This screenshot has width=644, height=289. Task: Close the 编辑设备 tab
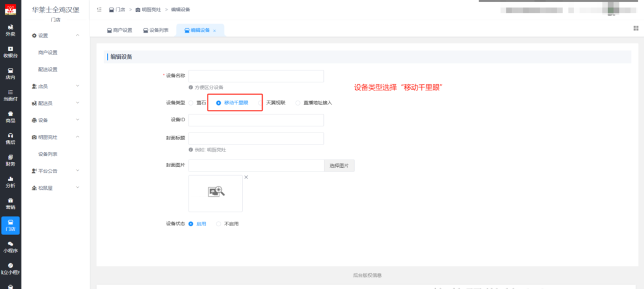click(214, 31)
